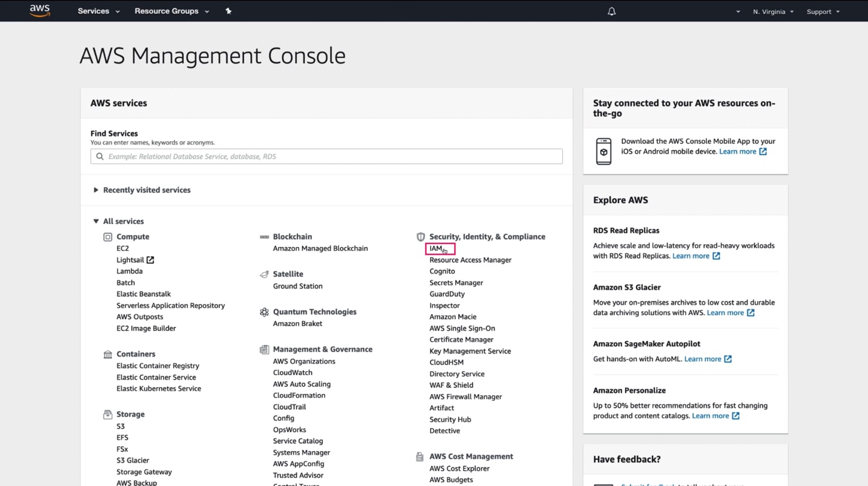
Task: Open the account name dropdown arrow
Action: point(738,11)
